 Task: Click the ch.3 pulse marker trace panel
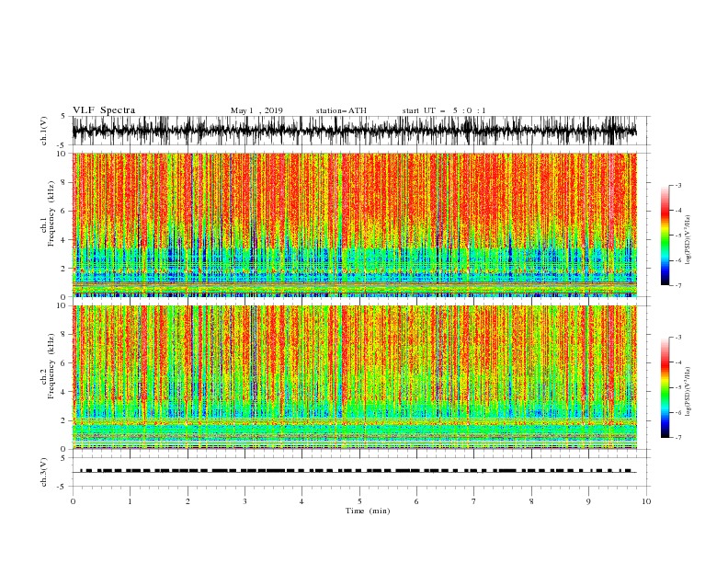[x=360, y=472]
